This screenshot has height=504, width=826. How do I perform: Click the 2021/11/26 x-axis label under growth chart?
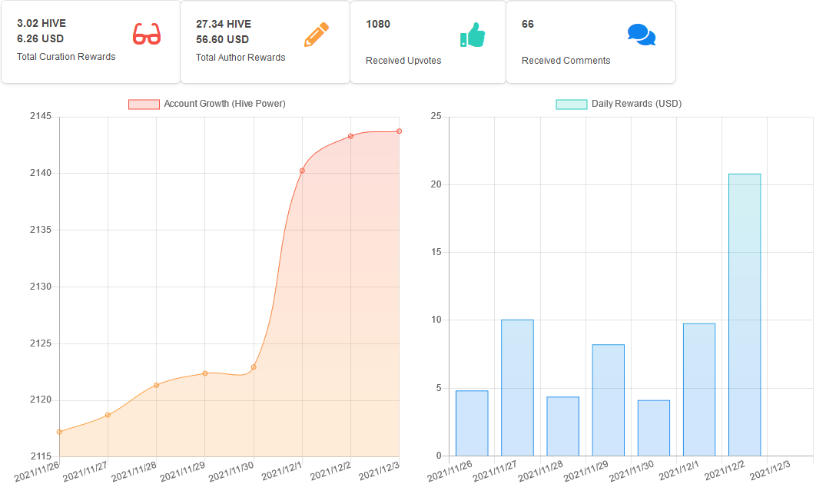pyautogui.click(x=37, y=472)
